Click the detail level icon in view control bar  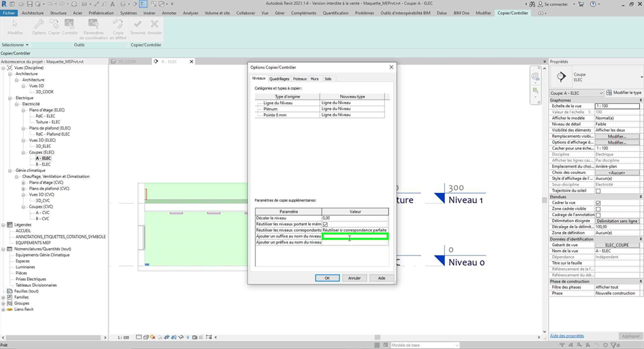[139, 337]
